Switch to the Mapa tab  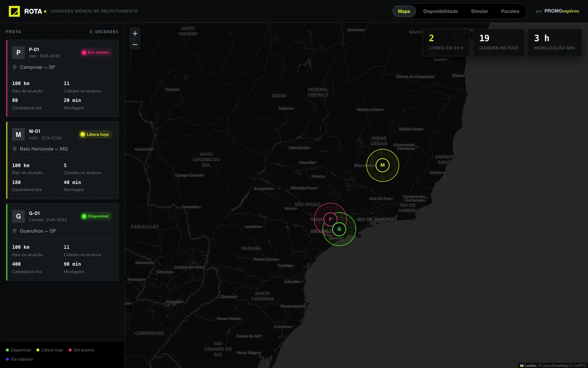tap(404, 11)
